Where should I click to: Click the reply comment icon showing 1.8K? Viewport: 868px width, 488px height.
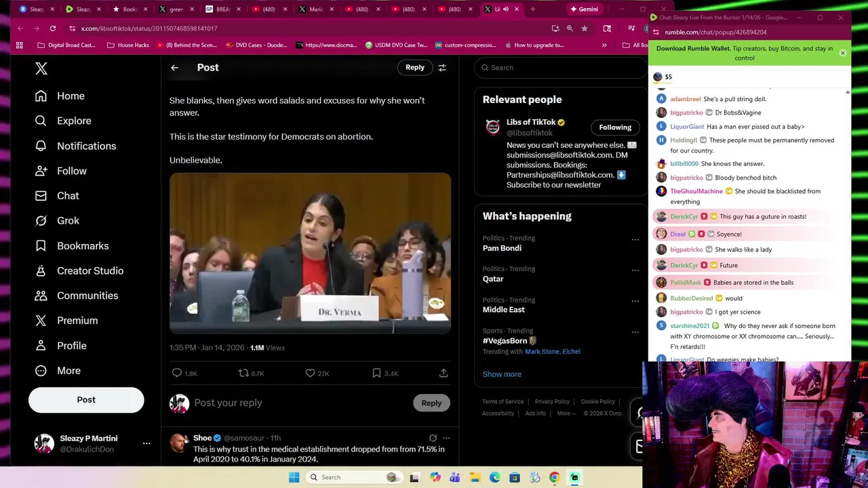(x=177, y=373)
